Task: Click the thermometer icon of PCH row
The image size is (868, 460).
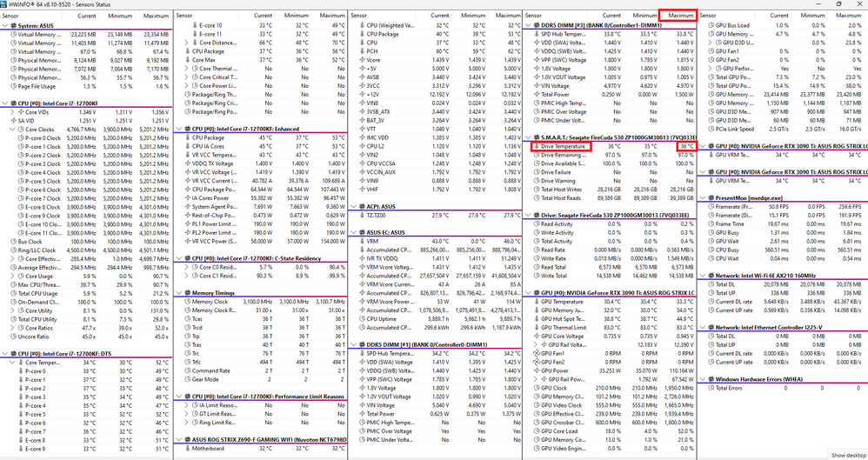Action: pyautogui.click(x=362, y=51)
